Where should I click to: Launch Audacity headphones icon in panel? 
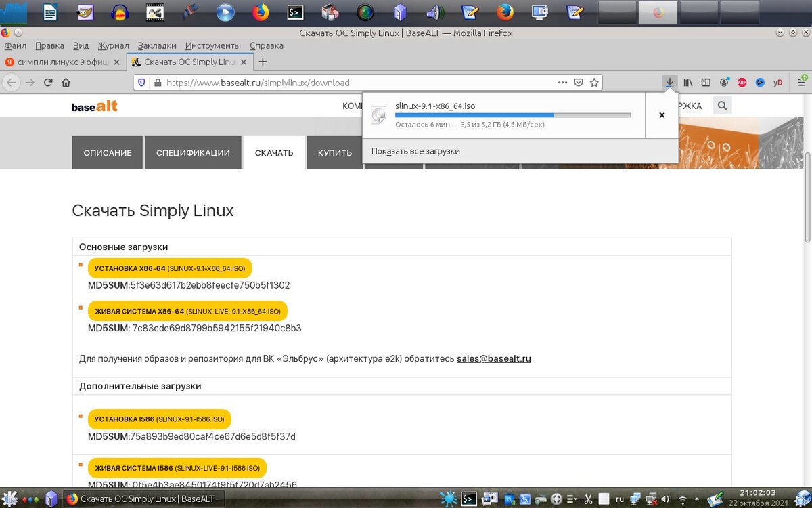coord(120,12)
